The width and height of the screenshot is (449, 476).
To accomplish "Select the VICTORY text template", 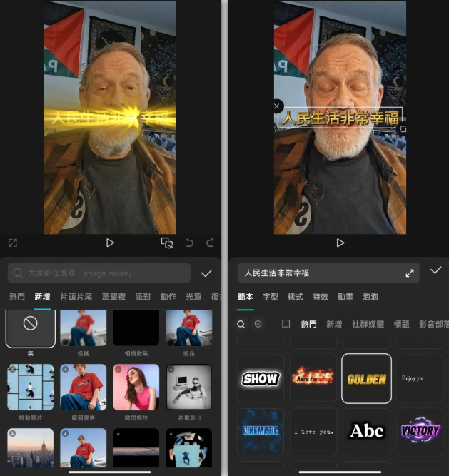I will click(420, 431).
